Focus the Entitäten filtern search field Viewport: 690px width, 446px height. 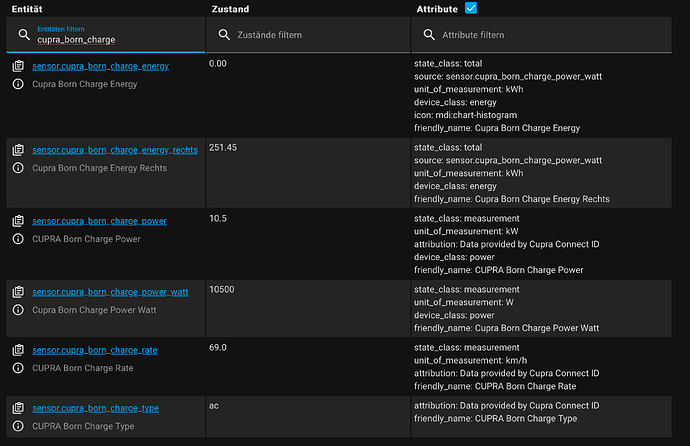click(106, 35)
